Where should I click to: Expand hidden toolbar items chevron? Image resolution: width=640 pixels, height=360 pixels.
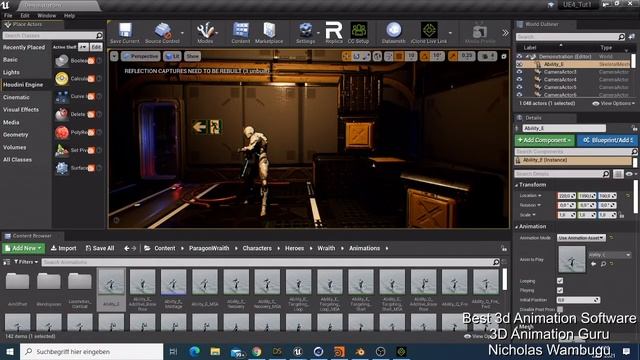coord(505,33)
